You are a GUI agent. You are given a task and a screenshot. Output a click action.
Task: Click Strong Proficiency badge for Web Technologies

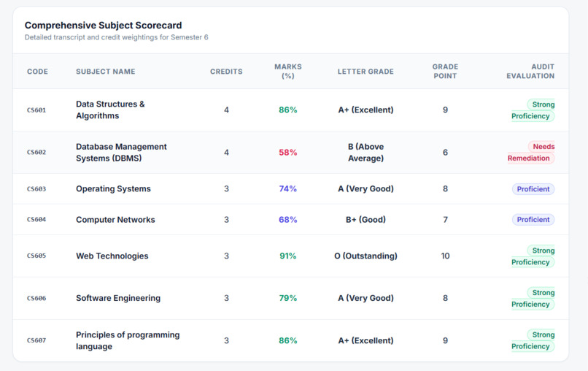pyautogui.click(x=533, y=256)
